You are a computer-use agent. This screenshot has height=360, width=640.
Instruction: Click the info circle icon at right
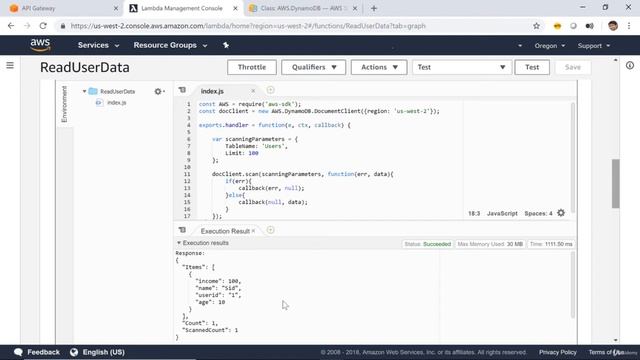pyautogui.click(x=630, y=65)
